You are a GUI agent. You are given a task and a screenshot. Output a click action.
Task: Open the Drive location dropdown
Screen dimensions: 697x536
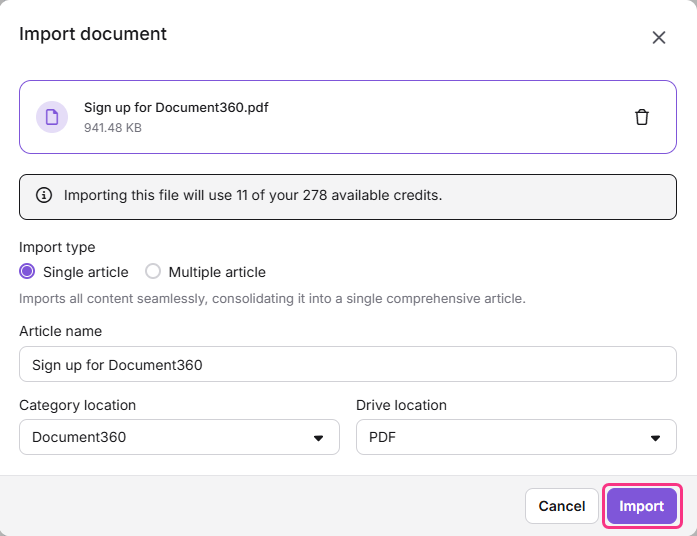[x=516, y=437]
